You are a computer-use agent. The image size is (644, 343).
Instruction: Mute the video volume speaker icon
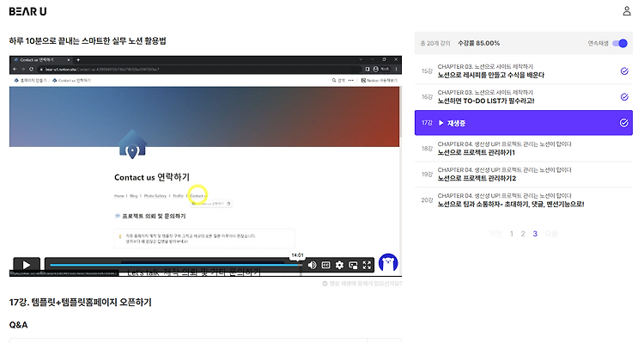[313, 266]
